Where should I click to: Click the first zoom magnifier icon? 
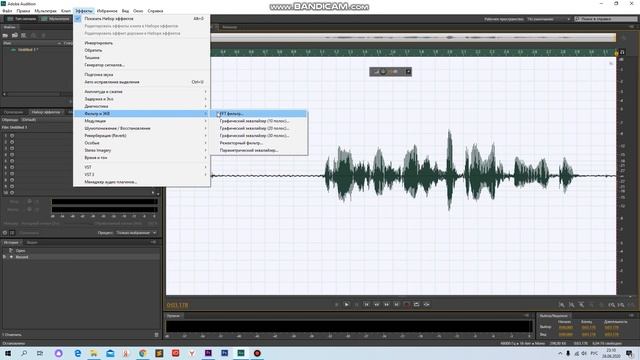click(562, 305)
